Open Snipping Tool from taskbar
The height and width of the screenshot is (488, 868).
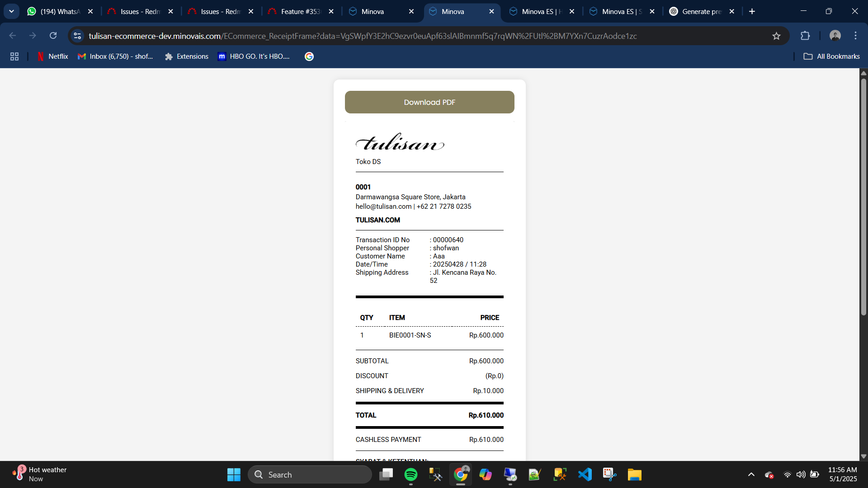(610, 474)
